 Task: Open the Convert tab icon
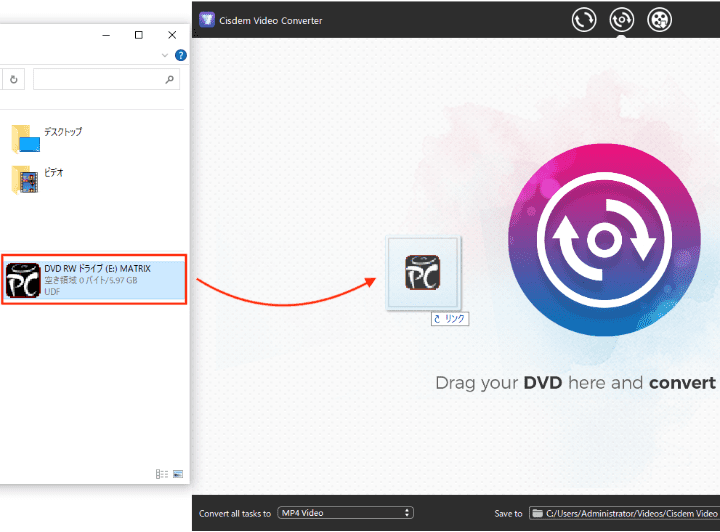pos(584,19)
